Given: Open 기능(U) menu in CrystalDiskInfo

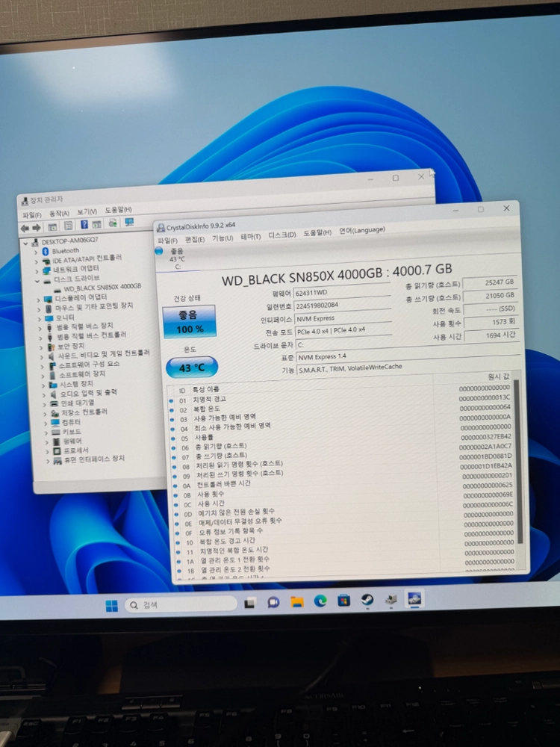Looking at the screenshot, I should tap(223, 238).
